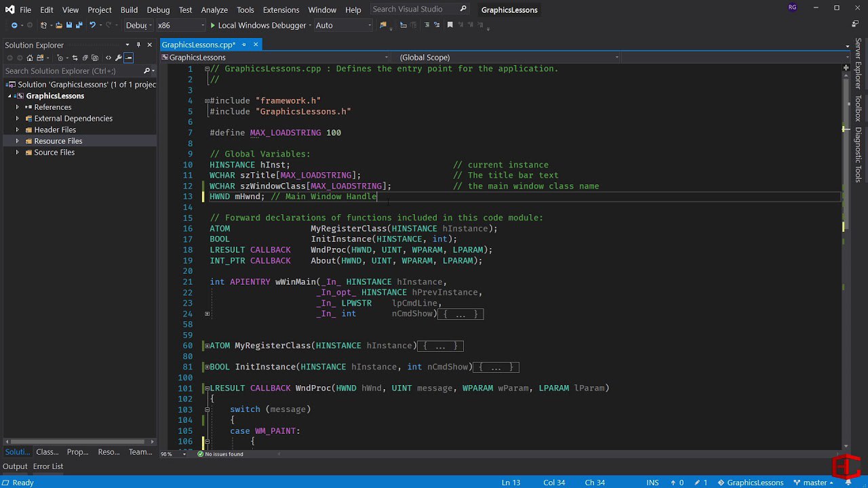Close the GraphicsLessons.cpp tab
The image size is (868, 488).
tap(256, 45)
